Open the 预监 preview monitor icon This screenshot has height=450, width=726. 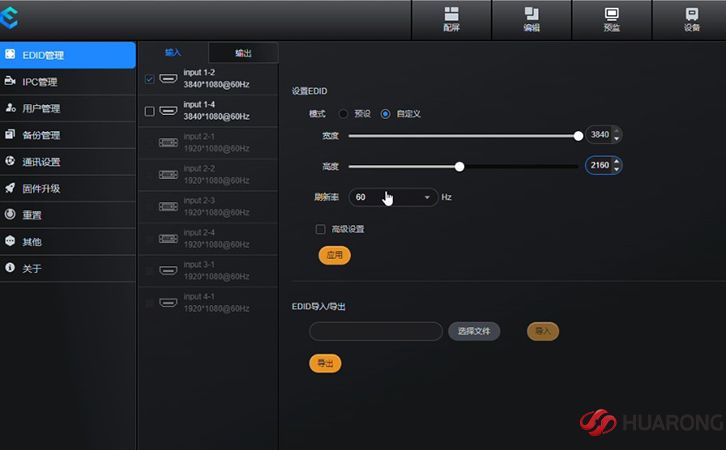[x=611, y=19]
